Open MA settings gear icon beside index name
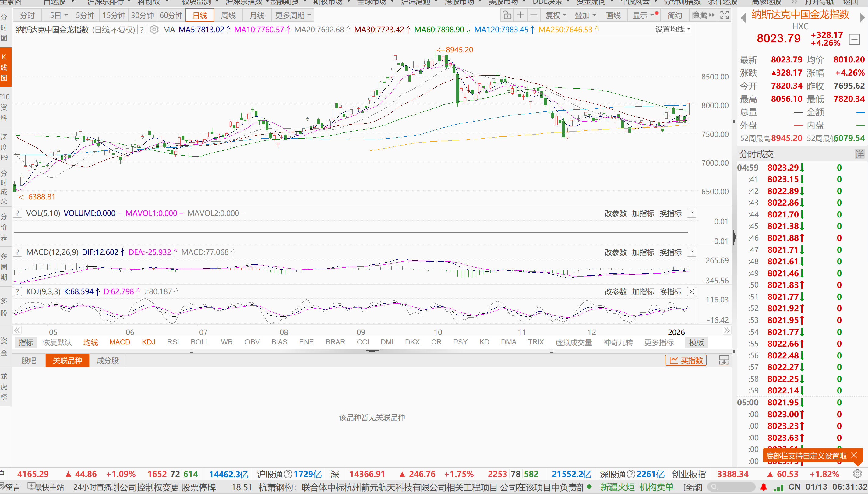 (154, 30)
